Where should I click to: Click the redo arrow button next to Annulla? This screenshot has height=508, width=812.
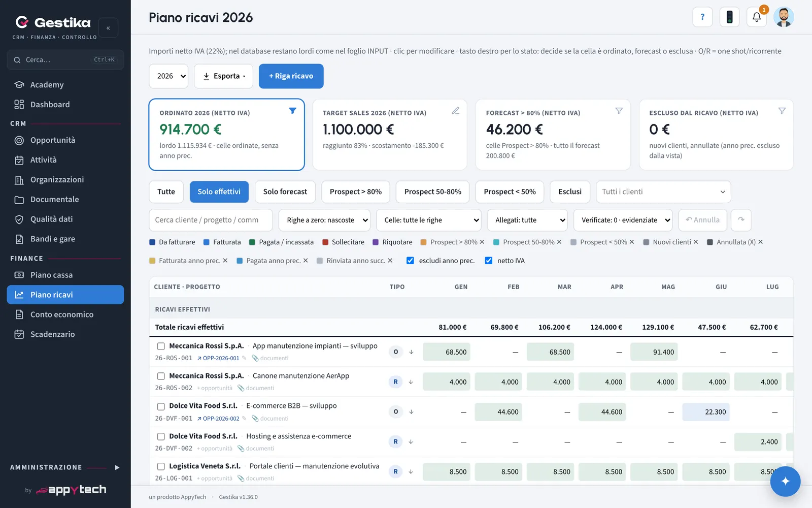[741, 220]
